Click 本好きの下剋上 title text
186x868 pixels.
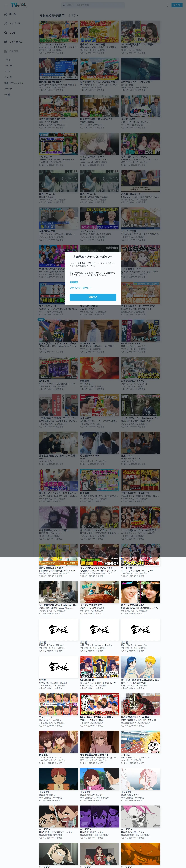point(140,680)
